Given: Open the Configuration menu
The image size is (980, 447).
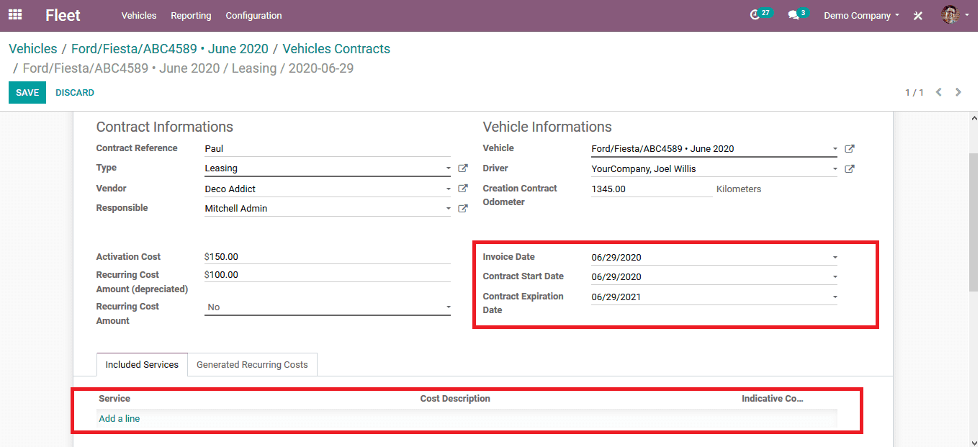Looking at the screenshot, I should coord(253,15).
